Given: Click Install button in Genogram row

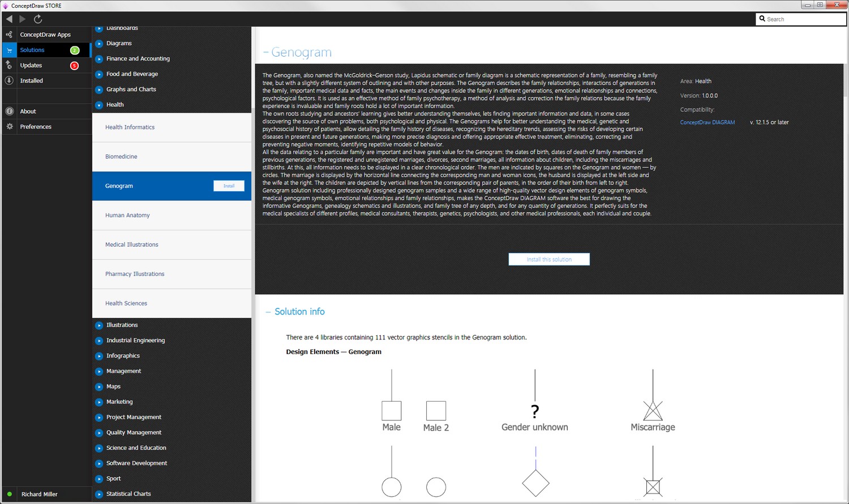Looking at the screenshot, I should pyautogui.click(x=229, y=186).
